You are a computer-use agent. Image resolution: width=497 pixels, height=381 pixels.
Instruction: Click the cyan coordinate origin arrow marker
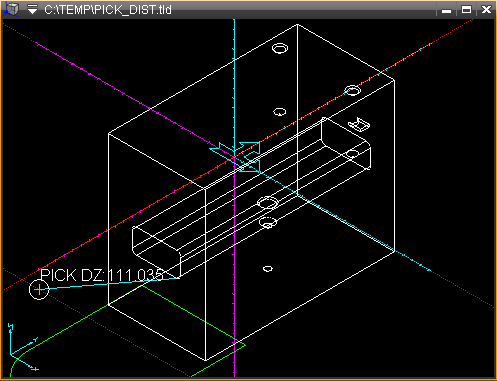236,157
